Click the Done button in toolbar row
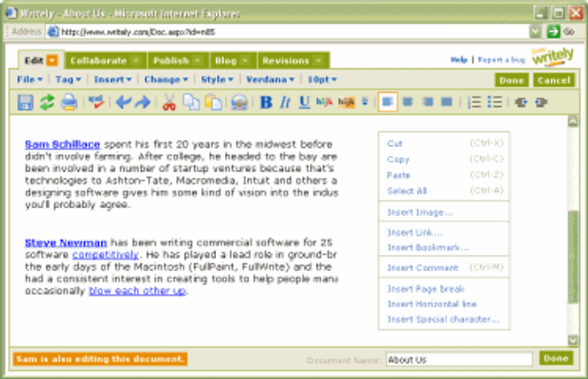The image size is (588, 379). coord(512,81)
